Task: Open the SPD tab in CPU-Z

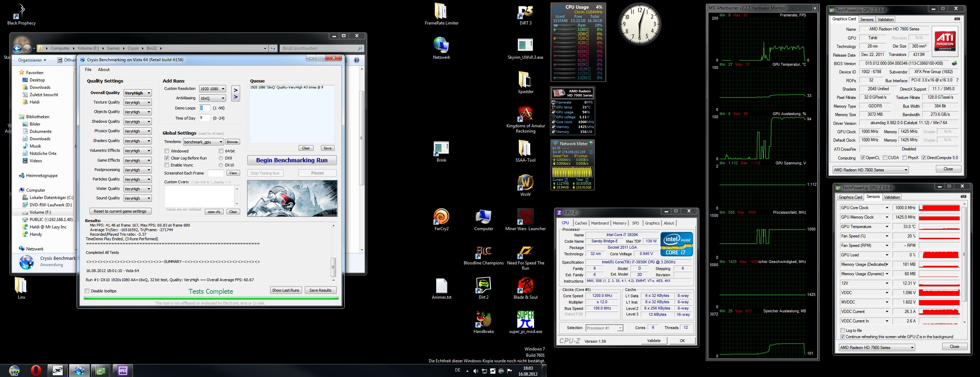Action: [635, 223]
